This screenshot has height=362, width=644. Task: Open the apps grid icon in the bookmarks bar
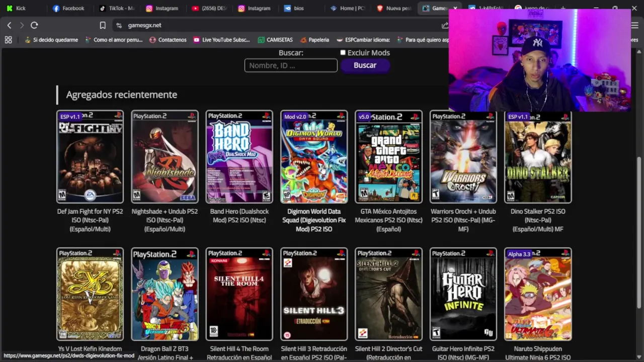[8, 40]
